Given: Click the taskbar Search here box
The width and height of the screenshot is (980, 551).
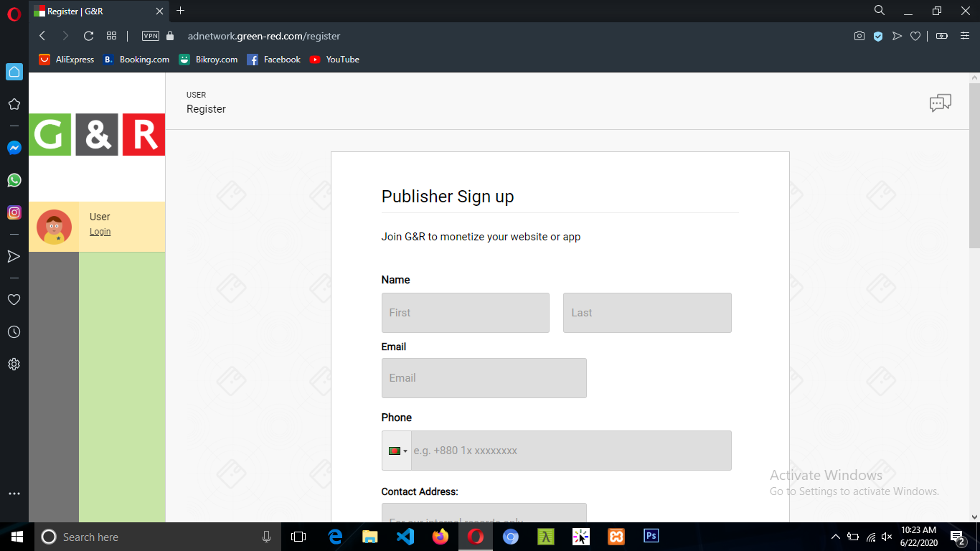Looking at the screenshot, I should pyautogui.click(x=156, y=537).
